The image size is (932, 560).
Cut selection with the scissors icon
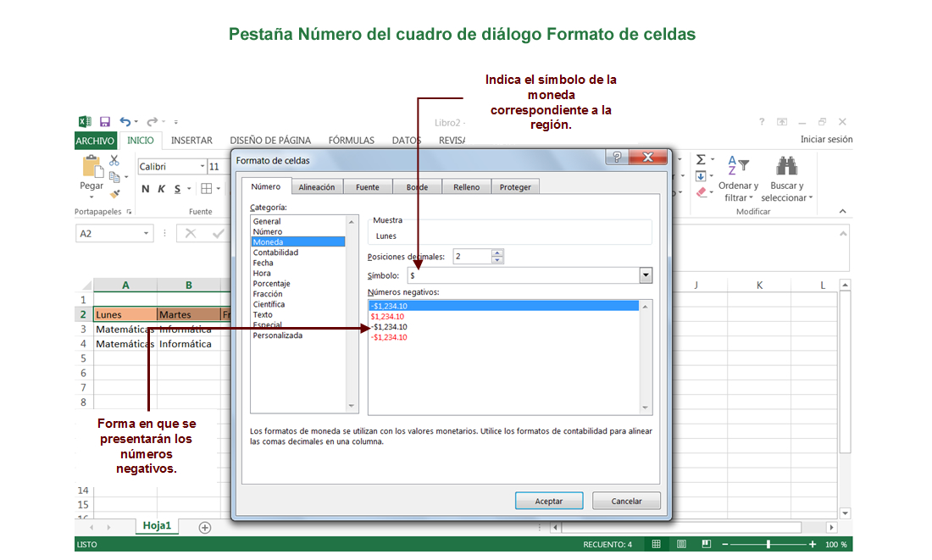pos(114,160)
